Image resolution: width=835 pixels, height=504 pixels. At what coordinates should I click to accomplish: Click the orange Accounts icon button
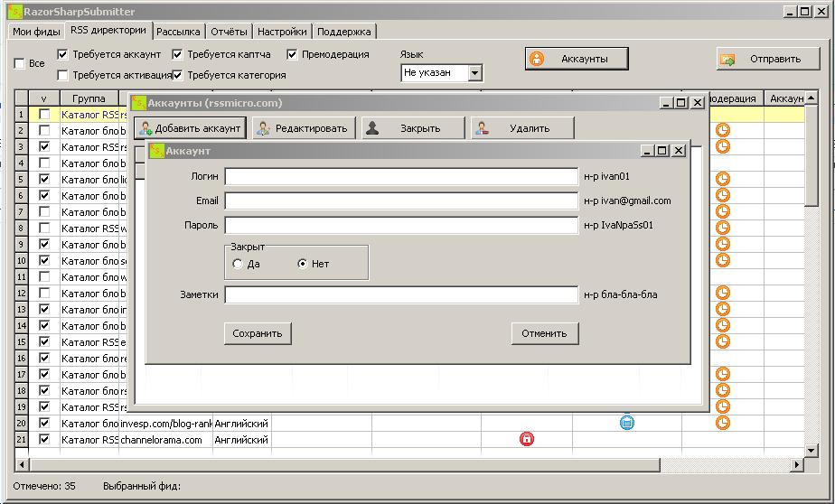tap(537, 59)
